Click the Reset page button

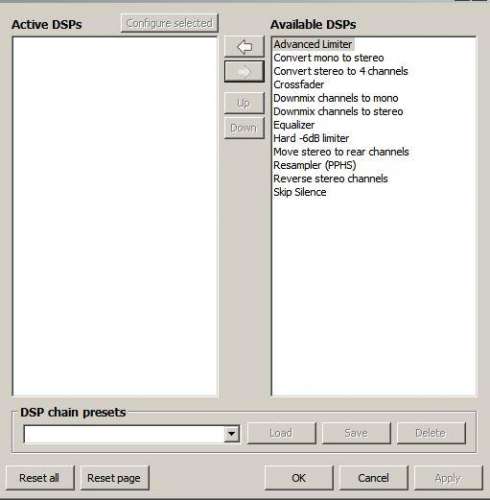(x=114, y=478)
